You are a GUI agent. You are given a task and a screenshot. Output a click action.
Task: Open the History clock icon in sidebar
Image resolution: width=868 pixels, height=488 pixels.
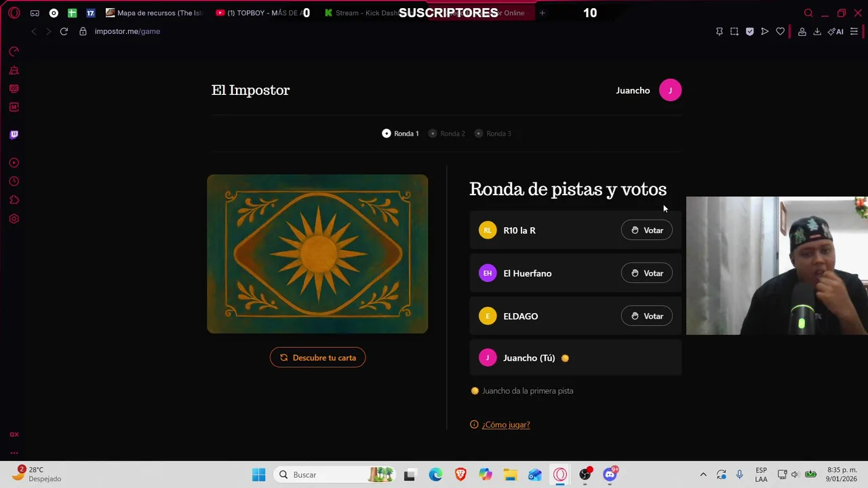click(x=14, y=181)
